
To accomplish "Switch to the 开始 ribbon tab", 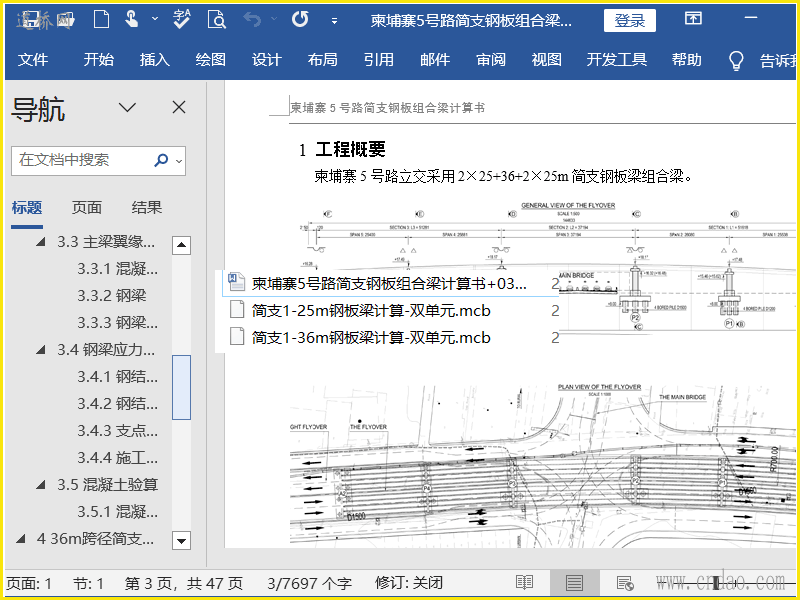I will pos(98,60).
